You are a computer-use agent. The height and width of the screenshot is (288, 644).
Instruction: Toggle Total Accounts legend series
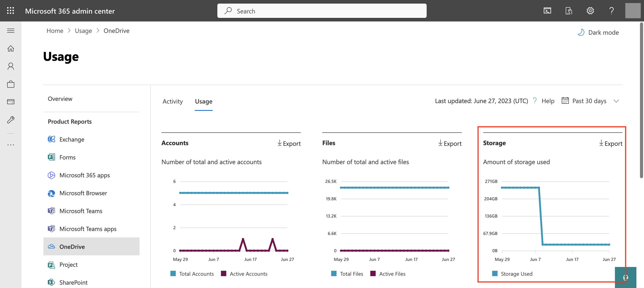[192, 274]
